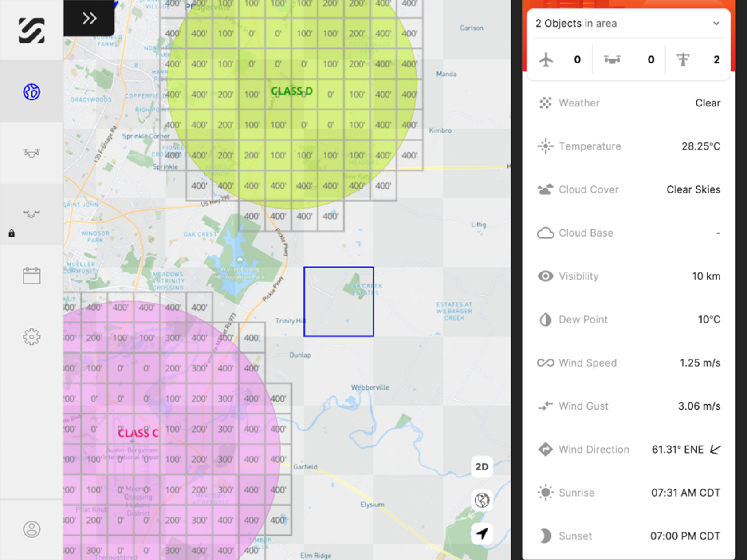Click the Sunrise sun icon
747x560 pixels.
click(546, 493)
